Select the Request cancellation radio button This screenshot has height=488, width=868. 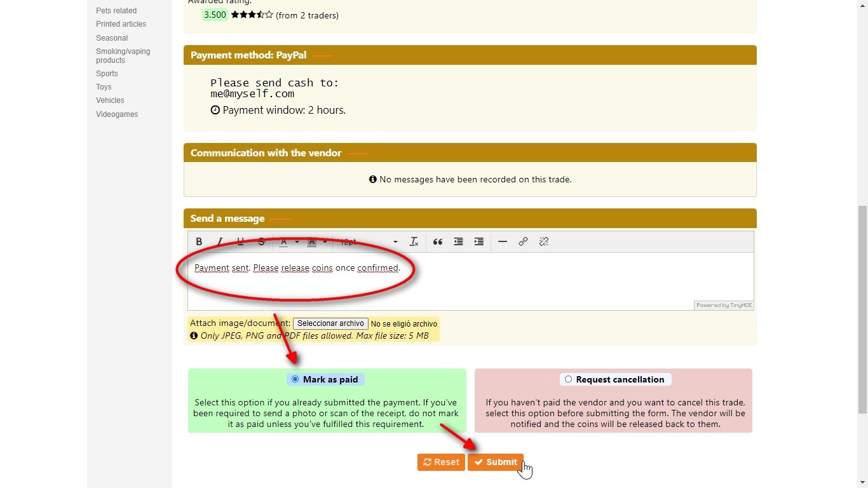point(568,379)
